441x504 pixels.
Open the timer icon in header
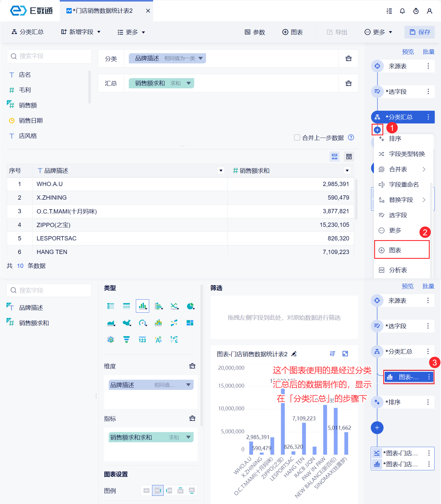click(416, 11)
